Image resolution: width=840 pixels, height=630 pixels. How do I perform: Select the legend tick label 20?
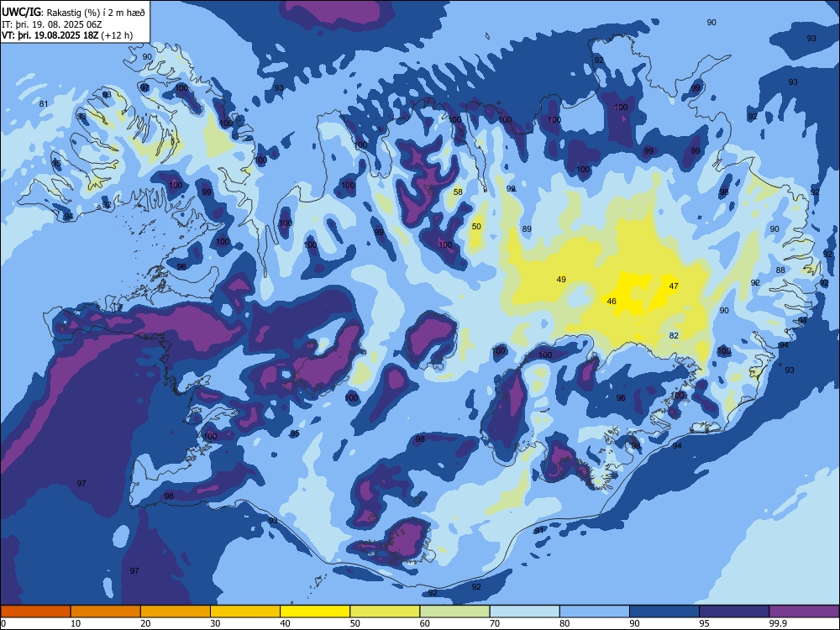tap(145, 623)
